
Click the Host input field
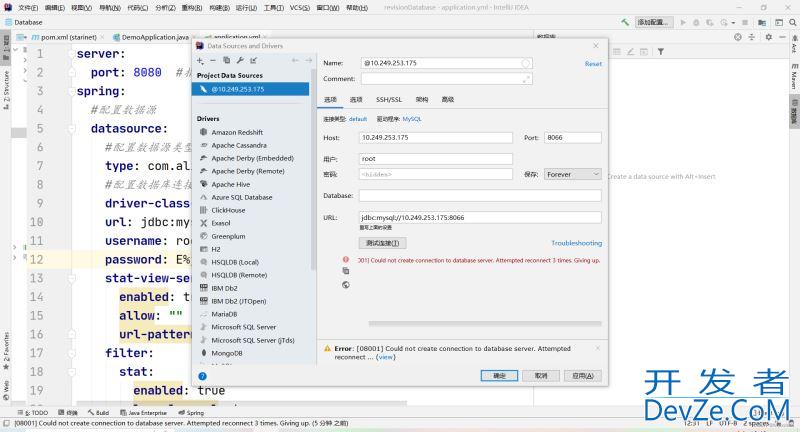[436, 138]
